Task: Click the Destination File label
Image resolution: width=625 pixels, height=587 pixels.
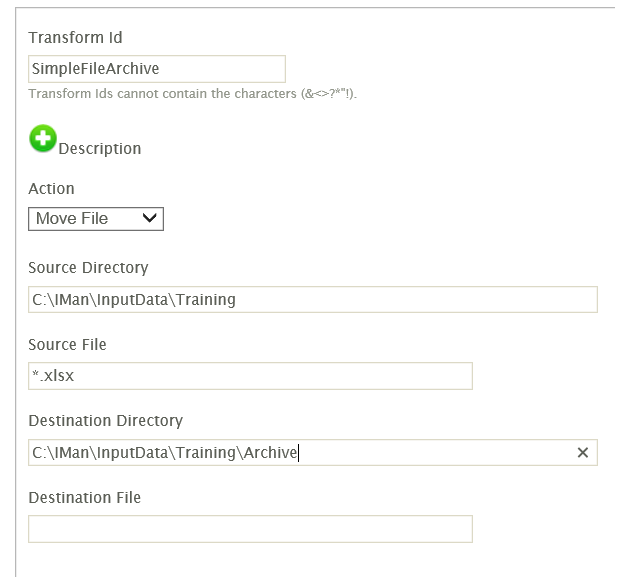Action: click(x=84, y=497)
